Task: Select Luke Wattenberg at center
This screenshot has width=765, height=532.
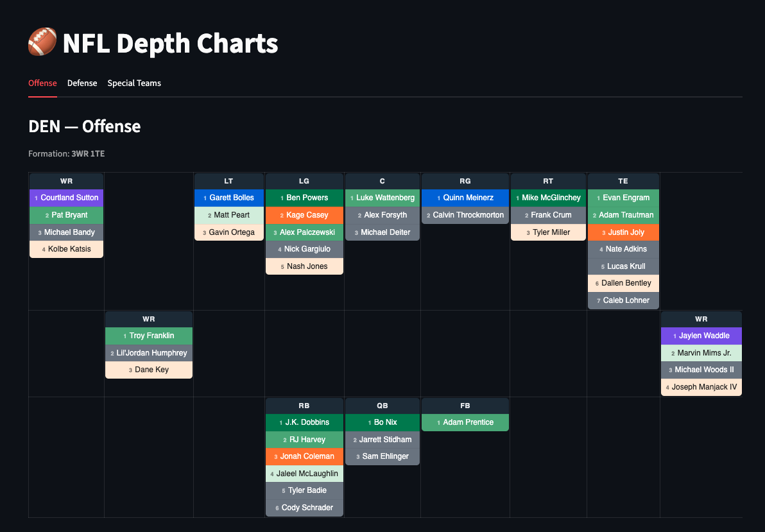Action: tap(382, 198)
